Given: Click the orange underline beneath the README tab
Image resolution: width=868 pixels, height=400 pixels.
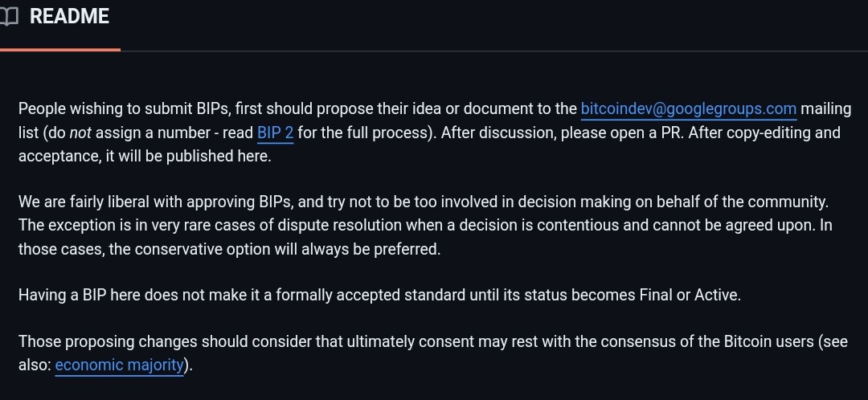Looking at the screenshot, I should [x=59, y=50].
